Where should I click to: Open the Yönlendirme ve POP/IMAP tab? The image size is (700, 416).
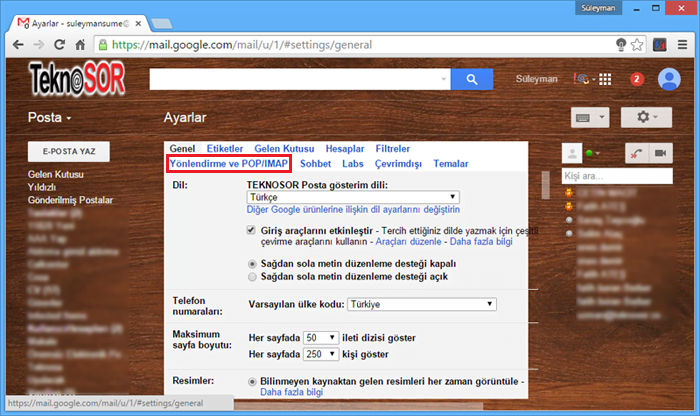tap(229, 164)
